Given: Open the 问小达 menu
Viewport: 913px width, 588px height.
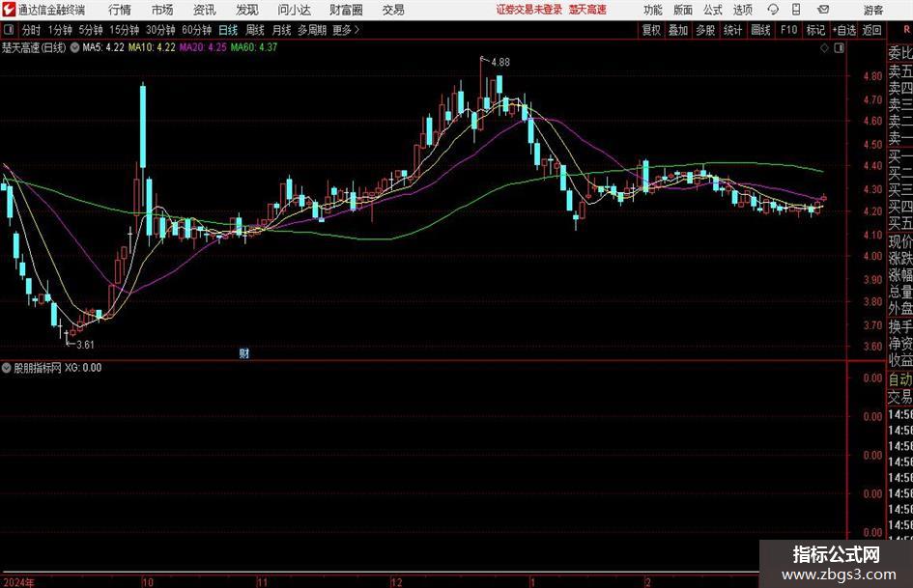Looking at the screenshot, I should [294, 10].
